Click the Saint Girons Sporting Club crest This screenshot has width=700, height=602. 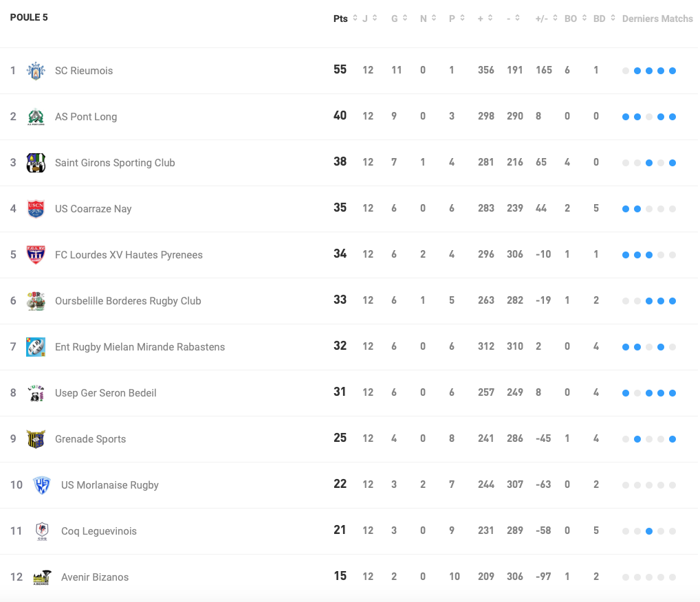36,162
